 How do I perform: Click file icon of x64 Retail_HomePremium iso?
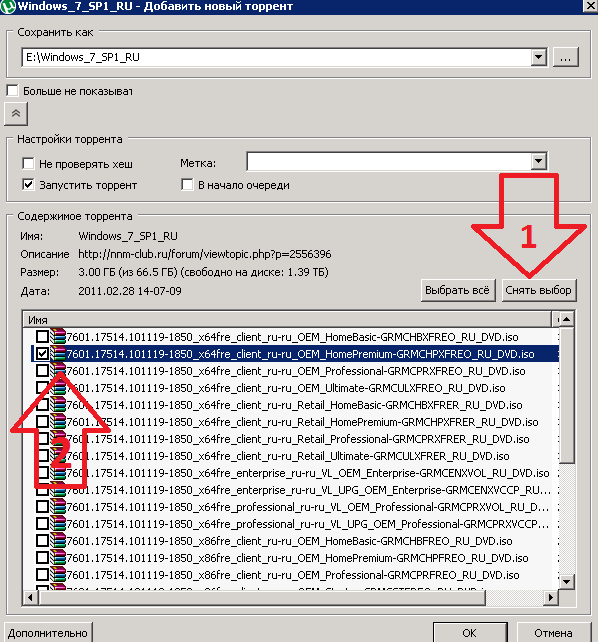pos(58,422)
